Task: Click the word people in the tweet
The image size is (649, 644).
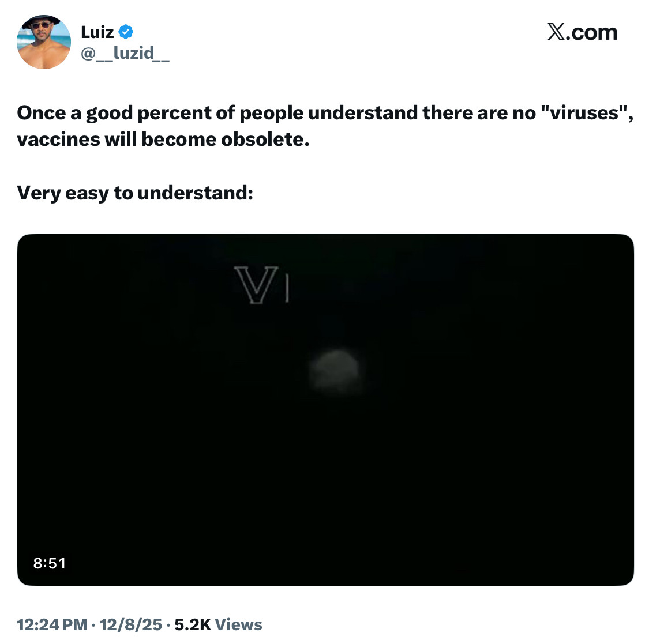Action: (x=271, y=112)
